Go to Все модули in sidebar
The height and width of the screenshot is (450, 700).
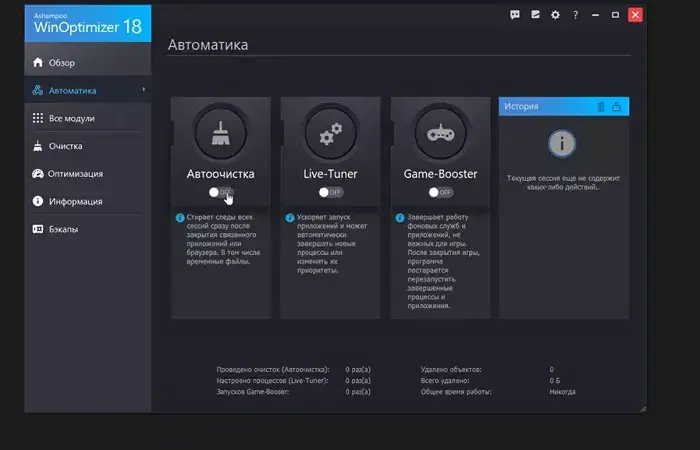pyautogui.click(x=71, y=118)
